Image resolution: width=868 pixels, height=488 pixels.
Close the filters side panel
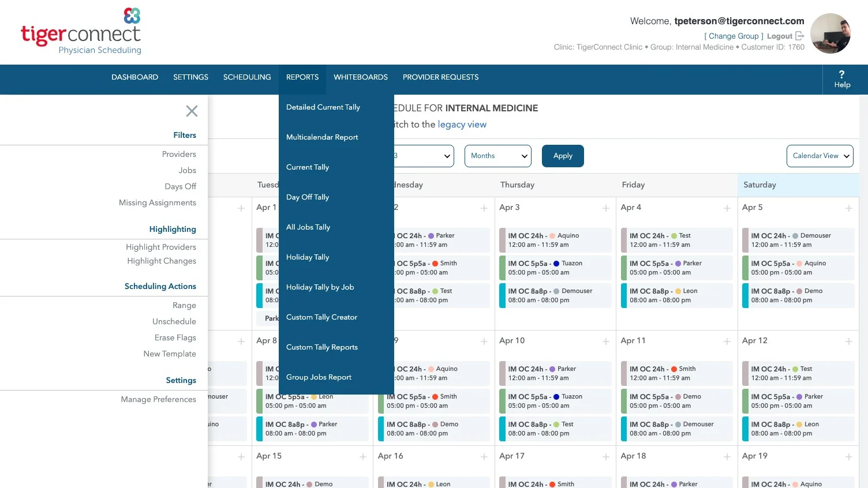[x=192, y=111]
